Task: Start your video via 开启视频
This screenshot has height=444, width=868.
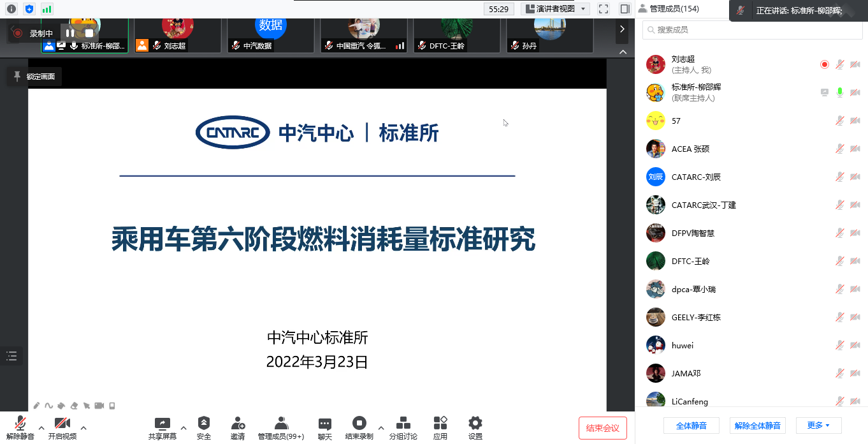Action: tap(62, 427)
